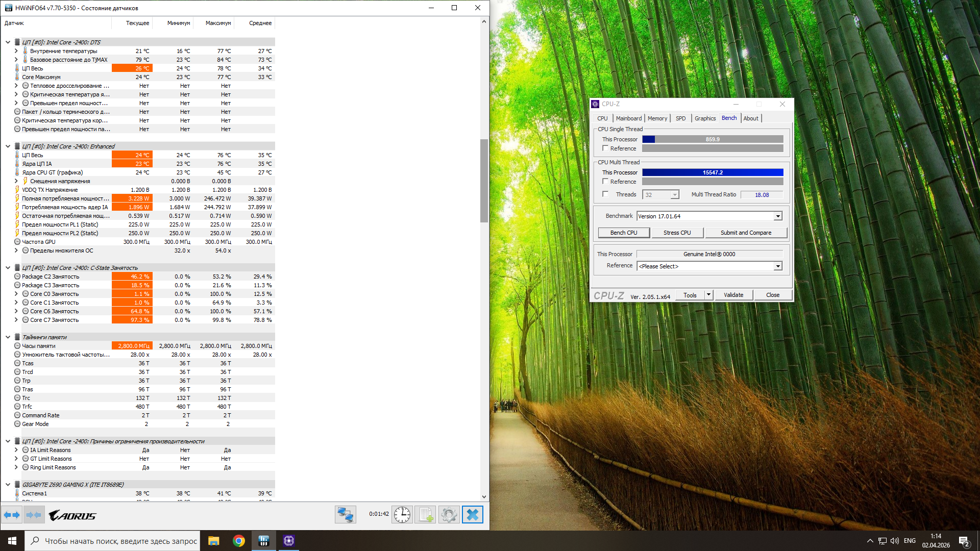Open the CPU-Z taskbar icon

click(x=288, y=541)
